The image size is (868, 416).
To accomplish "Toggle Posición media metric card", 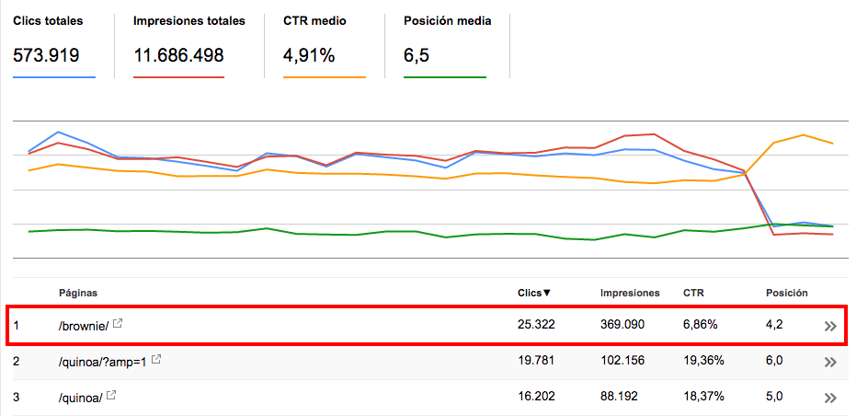I will click(447, 46).
